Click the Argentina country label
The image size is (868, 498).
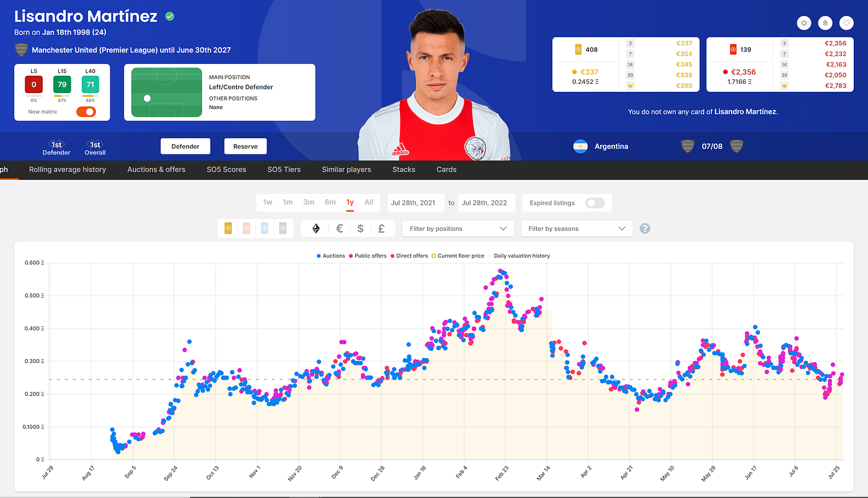(611, 146)
